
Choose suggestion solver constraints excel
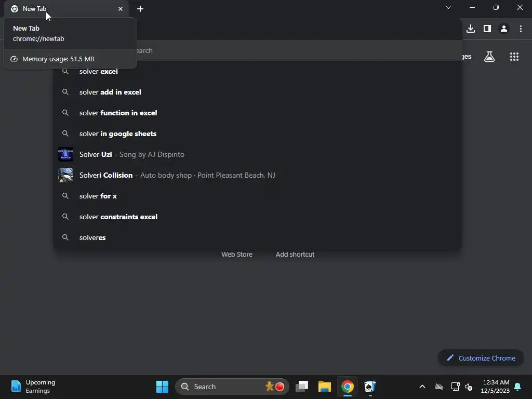pyautogui.click(x=257, y=217)
